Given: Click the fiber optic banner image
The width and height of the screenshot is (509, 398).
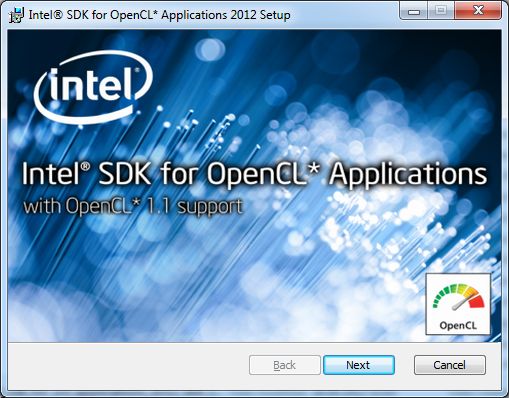Looking at the screenshot, I should coord(254,186).
